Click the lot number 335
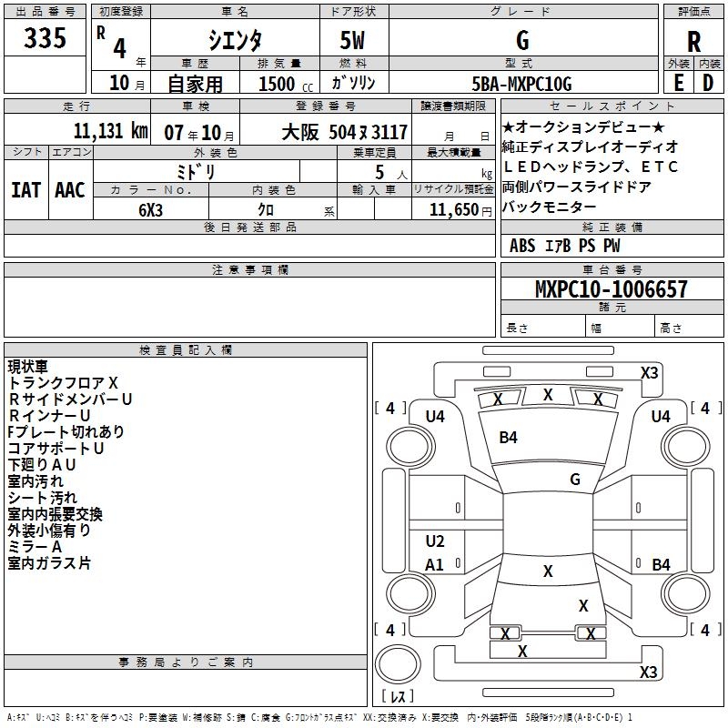The height and width of the screenshot is (728, 728). [45, 37]
